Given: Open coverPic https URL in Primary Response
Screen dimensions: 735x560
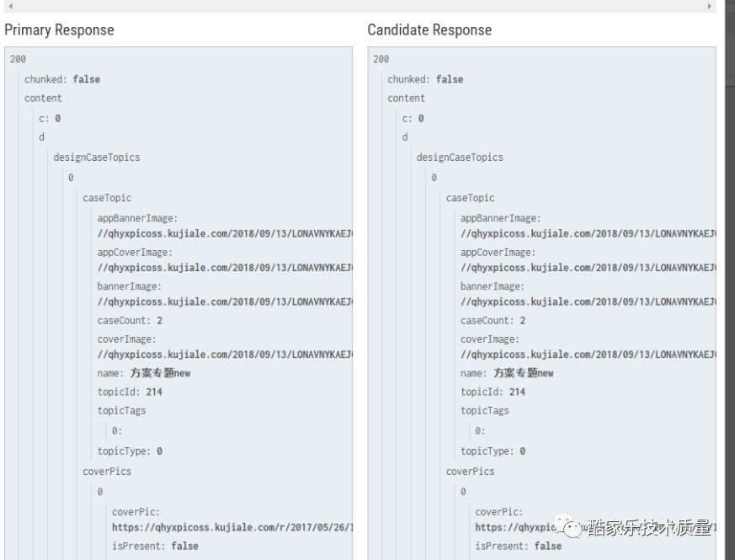Looking at the screenshot, I should pos(232,528).
